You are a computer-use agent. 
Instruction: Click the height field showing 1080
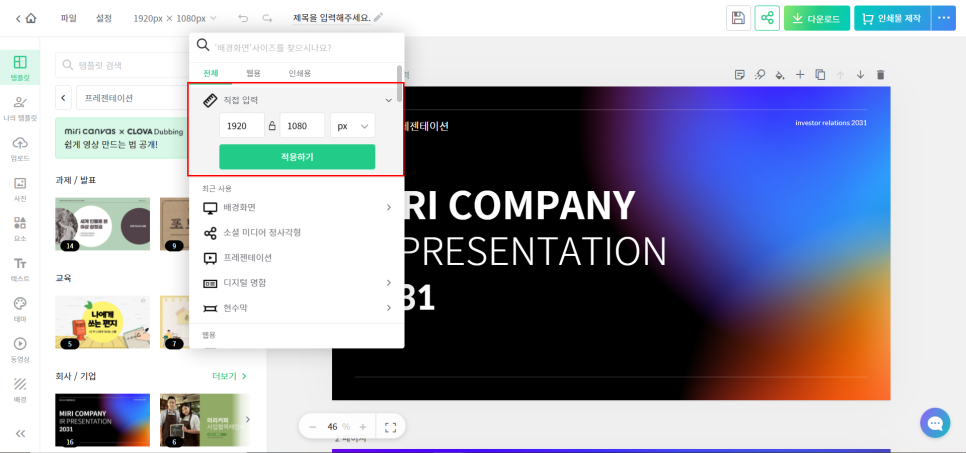(302, 126)
